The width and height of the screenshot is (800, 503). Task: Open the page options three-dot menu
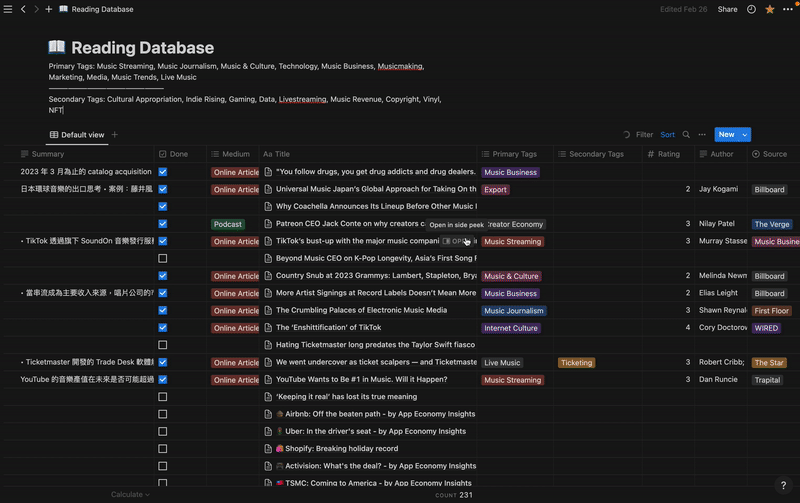click(788, 9)
